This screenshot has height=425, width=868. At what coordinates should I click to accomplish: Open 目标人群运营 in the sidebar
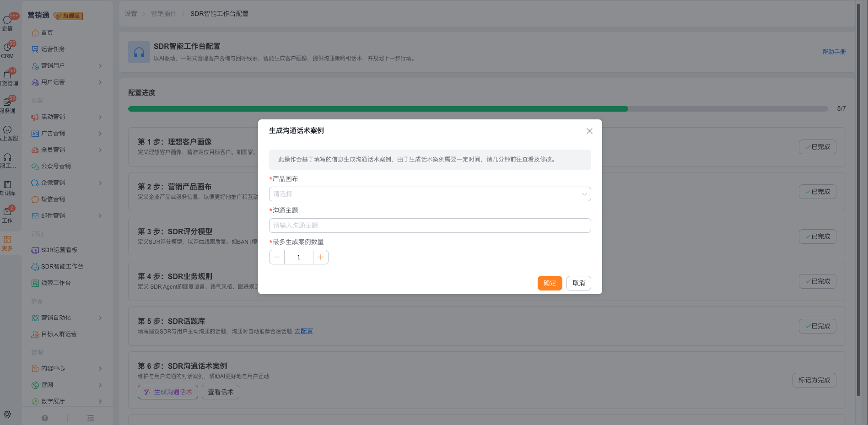(59, 334)
